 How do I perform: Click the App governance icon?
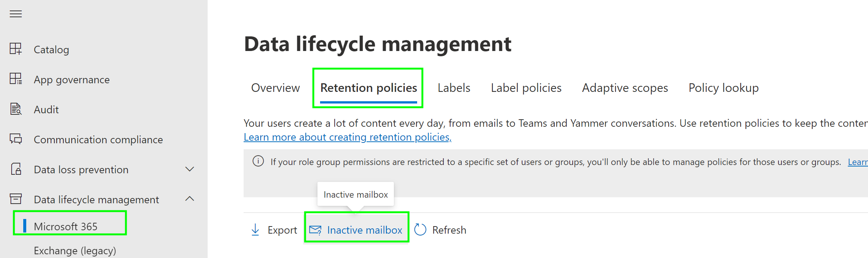[16, 79]
